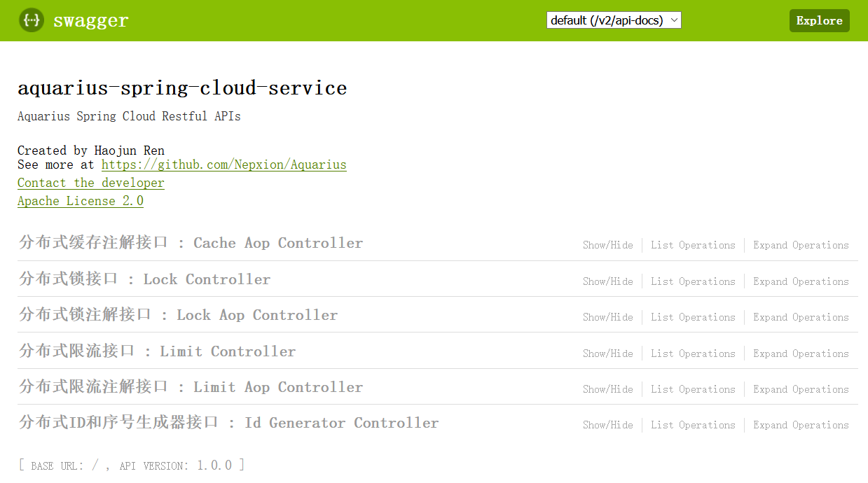Screen dimensions: 868x483
Task: Toggle Show/Hide for Id Generator Controller
Action: point(607,425)
